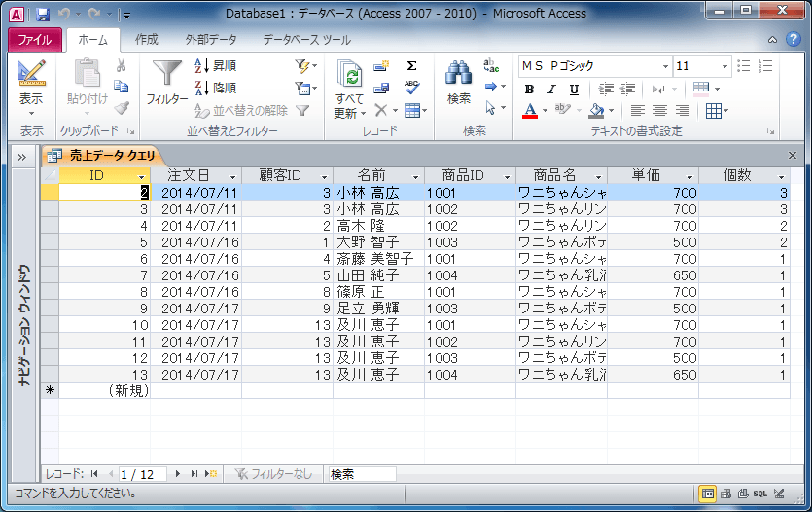Switch to the ホーム tab
Viewport: 812px width, 512px height.
(93, 40)
